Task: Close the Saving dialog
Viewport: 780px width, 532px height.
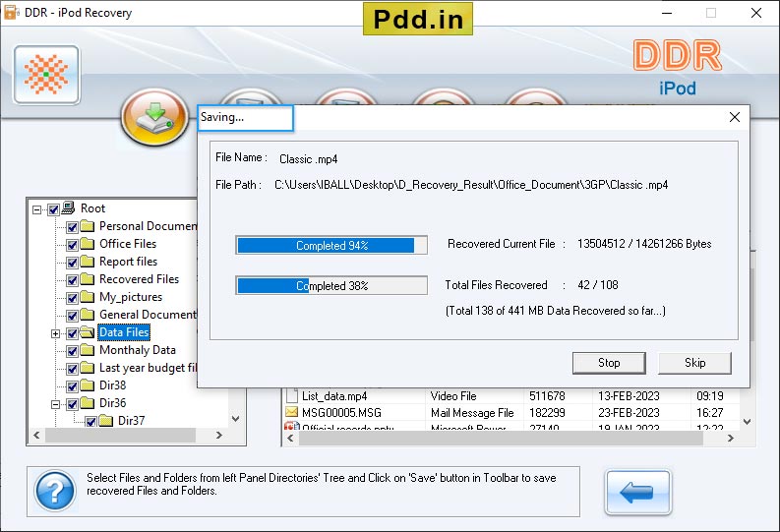Action: coord(734,117)
